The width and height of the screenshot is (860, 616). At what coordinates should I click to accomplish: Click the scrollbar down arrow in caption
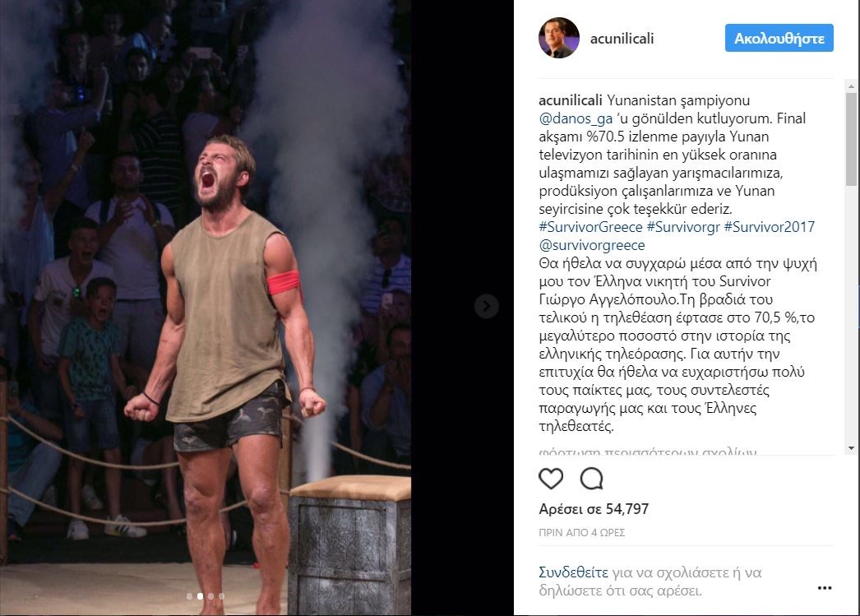[x=851, y=448]
